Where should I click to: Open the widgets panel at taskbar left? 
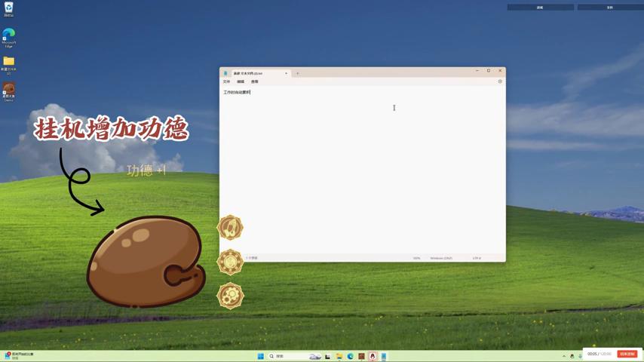(20, 355)
